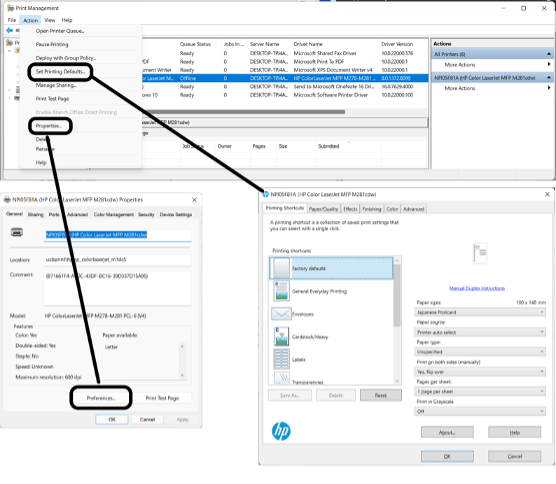The height and width of the screenshot is (484, 556).
Task: Click the Comment text box
Action: 117,288
